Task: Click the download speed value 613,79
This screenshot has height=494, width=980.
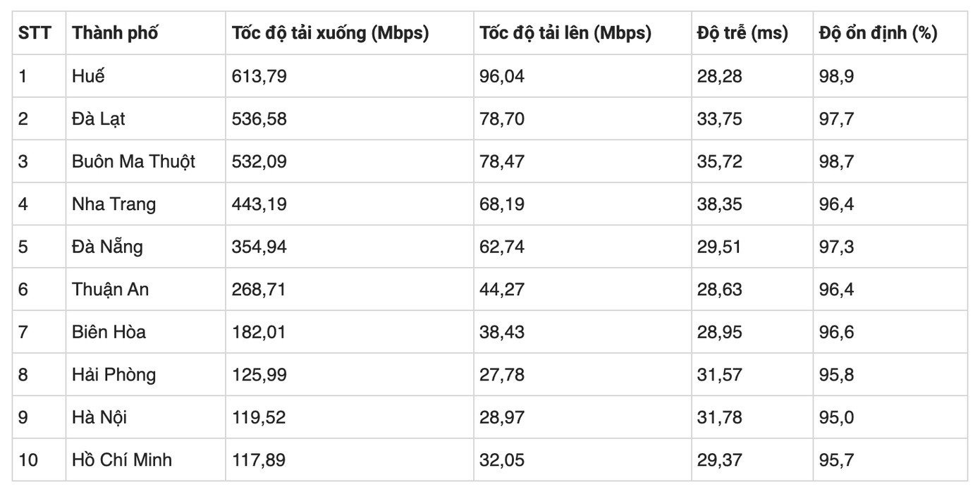Action: coord(259,76)
